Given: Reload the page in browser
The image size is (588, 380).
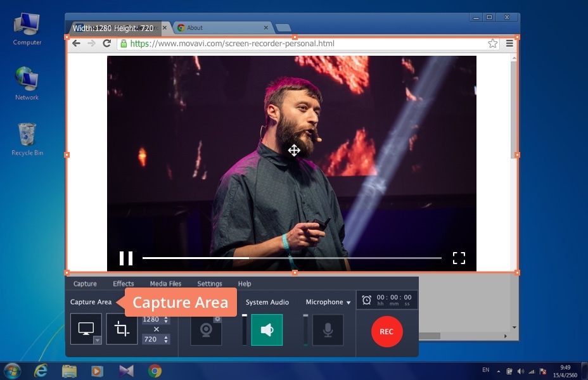Looking at the screenshot, I should pyautogui.click(x=107, y=44).
